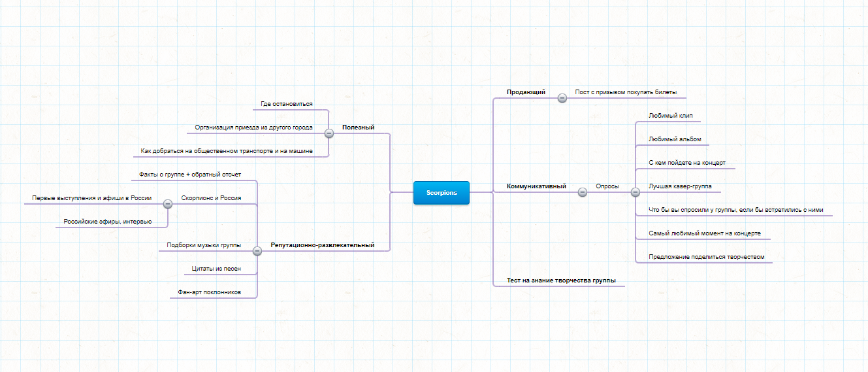Select the Репутационно-развлекательный topic
Viewport: 868px width, 372px height.
323,245
